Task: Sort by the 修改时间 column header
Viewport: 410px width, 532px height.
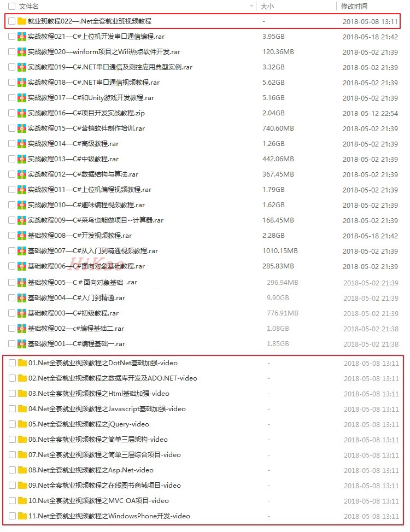Action: click(x=354, y=6)
